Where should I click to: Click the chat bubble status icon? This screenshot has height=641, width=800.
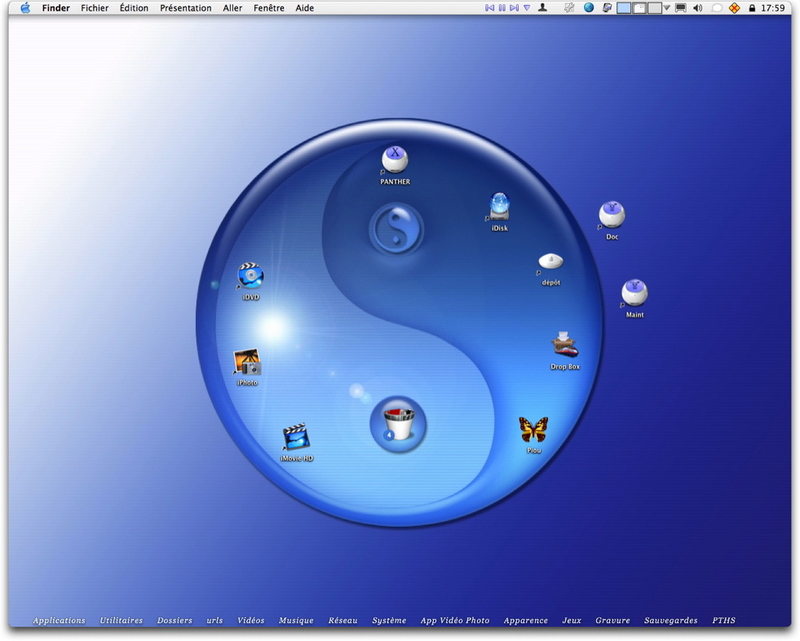coord(716,8)
